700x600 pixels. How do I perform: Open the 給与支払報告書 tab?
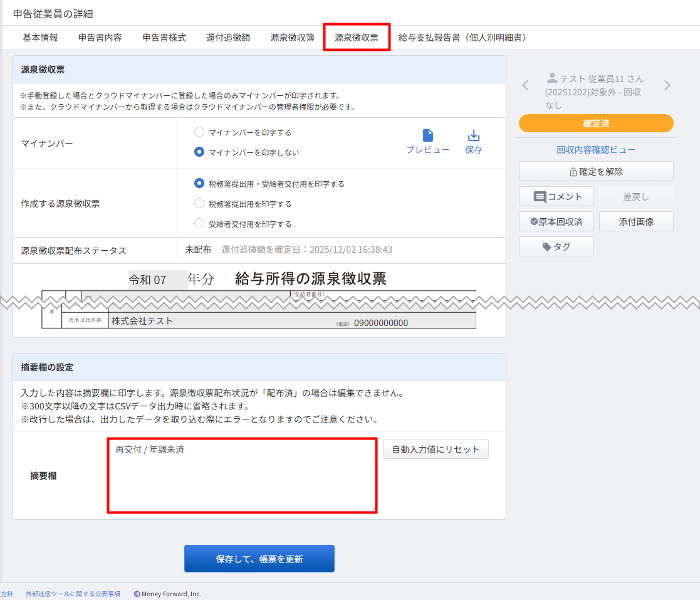pos(462,38)
